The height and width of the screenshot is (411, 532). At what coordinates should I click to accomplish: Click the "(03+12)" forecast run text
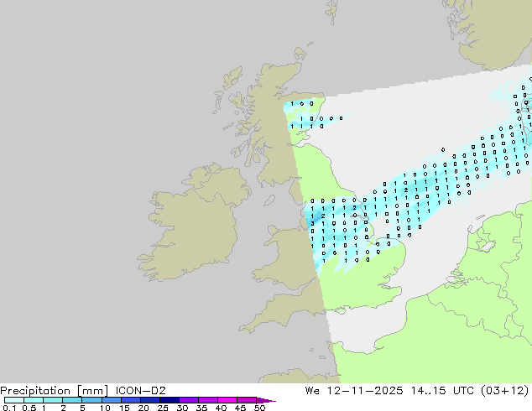point(505,391)
